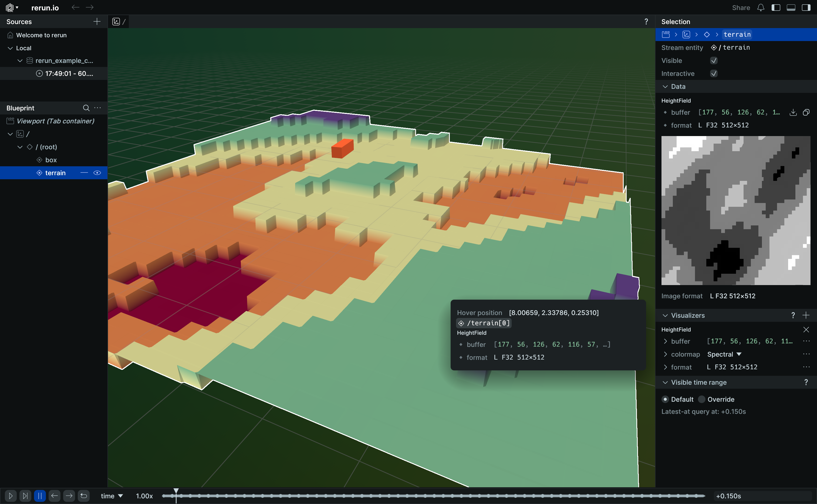Click the loop playback icon
This screenshot has width=817, height=504.
[84, 496]
